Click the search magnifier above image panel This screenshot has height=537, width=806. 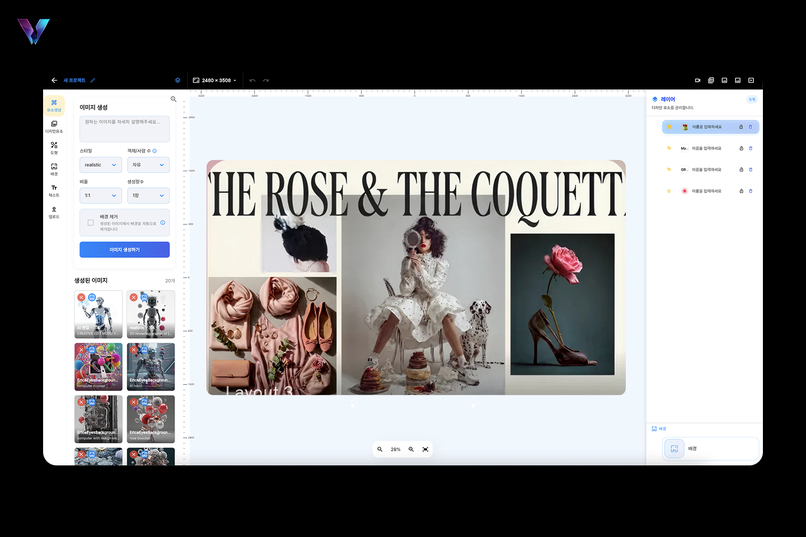click(x=173, y=99)
